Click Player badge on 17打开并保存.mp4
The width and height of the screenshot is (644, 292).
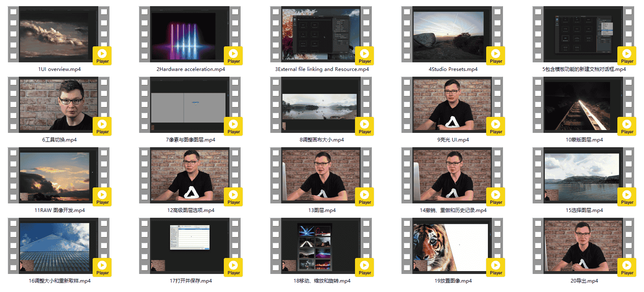[x=233, y=267]
